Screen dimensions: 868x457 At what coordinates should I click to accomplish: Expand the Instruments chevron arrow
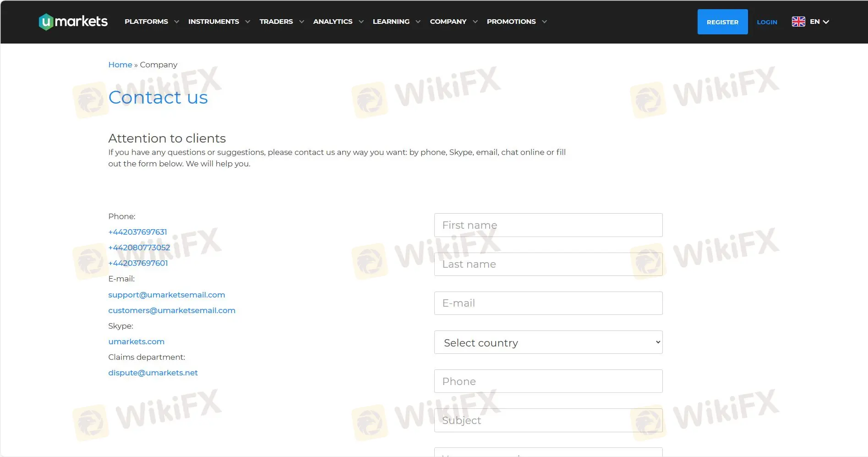[x=247, y=22]
